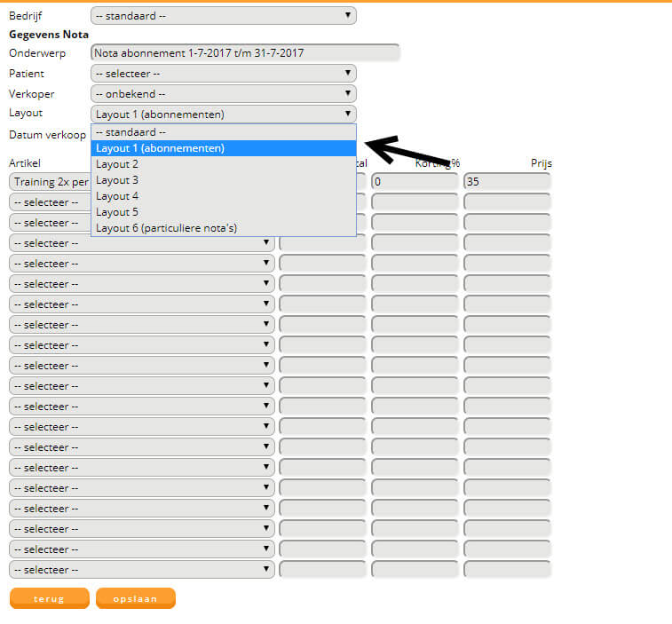The image size is (672, 624).
Task: Click the Korting field containing 0
Action: tap(415, 182)
